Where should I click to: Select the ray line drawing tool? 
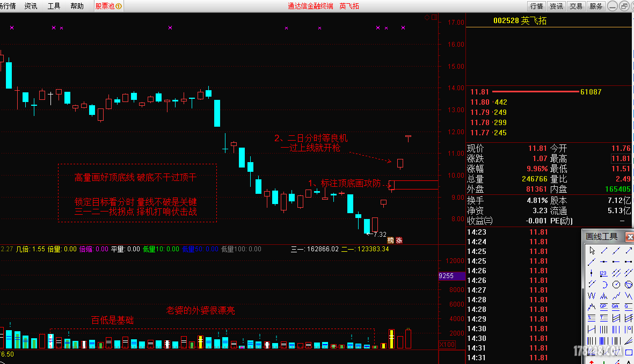point(592,261)
